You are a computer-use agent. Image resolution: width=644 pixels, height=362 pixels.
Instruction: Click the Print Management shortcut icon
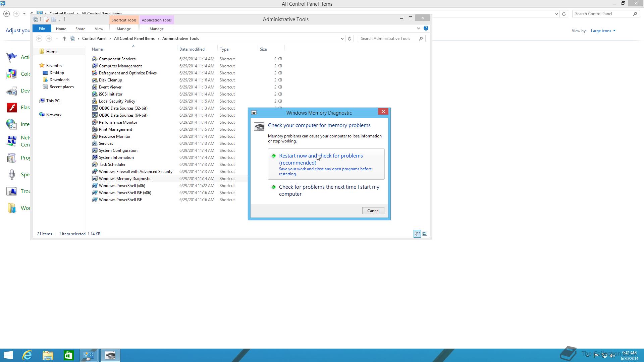click(x=95, y=129)
